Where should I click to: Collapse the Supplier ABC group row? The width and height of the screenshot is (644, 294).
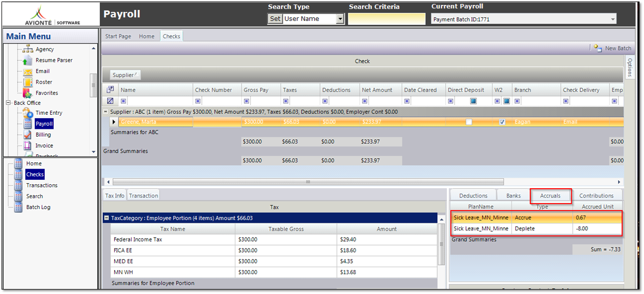[x=106, y=112]
